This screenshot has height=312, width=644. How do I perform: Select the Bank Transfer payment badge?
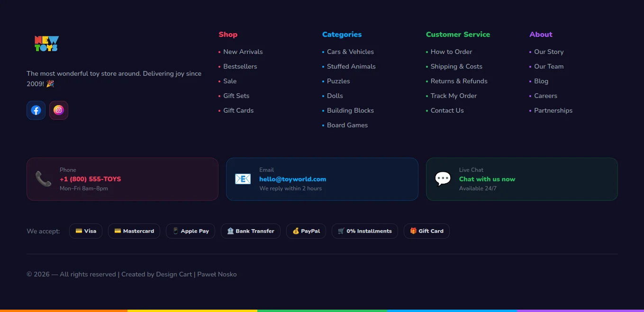(251, 231)
